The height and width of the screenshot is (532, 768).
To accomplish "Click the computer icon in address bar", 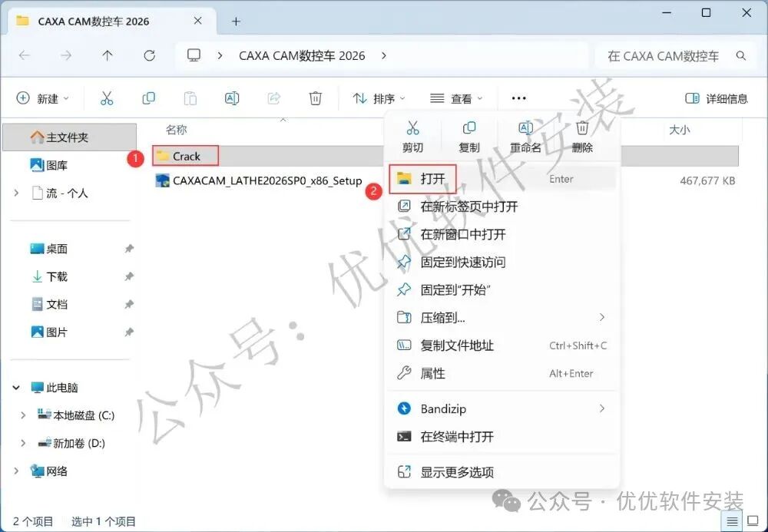I will [194, 55].
